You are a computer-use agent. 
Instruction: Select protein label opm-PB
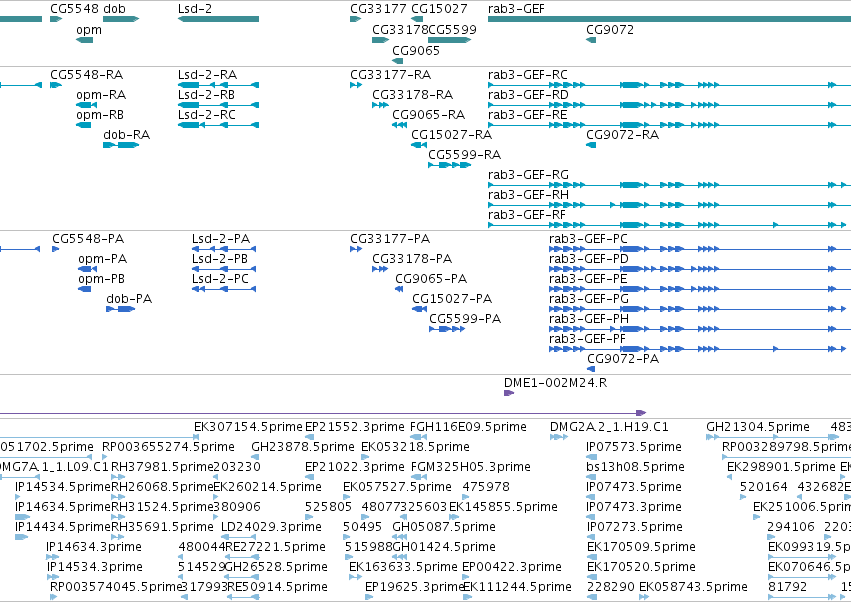click(101, 279)
